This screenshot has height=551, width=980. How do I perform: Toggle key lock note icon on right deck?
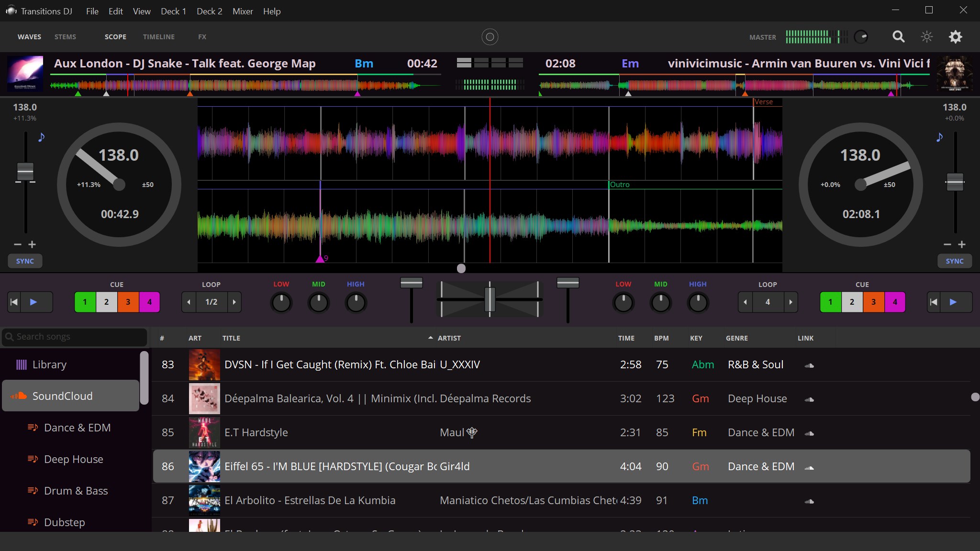tap(939, 137)
